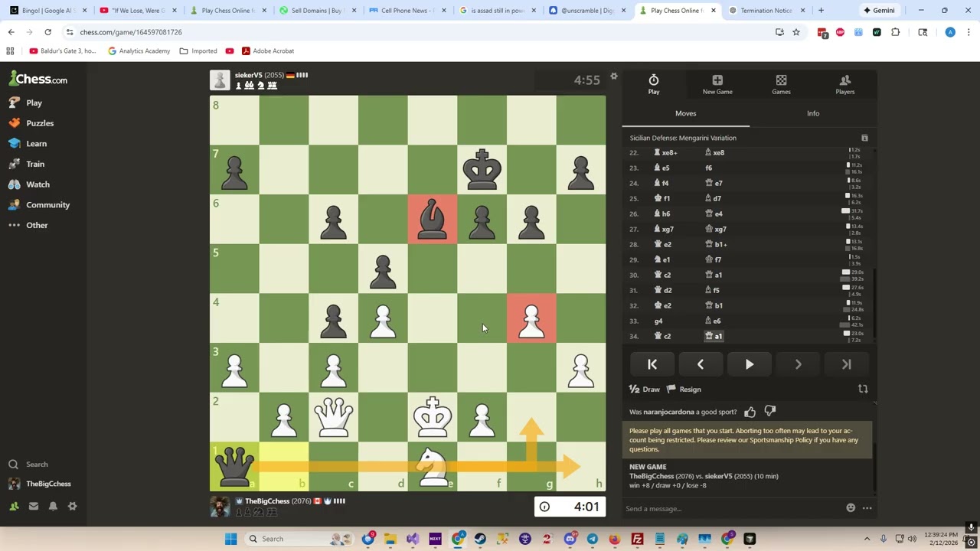
Task: Open TheBigCchess profile in sidebar
Action: [40, 484]
